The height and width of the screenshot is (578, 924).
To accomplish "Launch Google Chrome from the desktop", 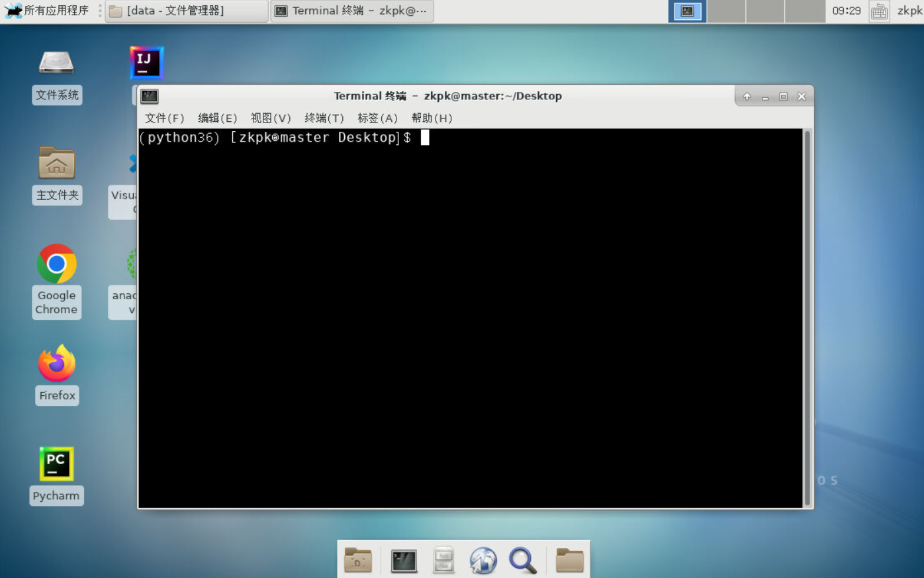I will pyautogui.click(x=56, y=264).
